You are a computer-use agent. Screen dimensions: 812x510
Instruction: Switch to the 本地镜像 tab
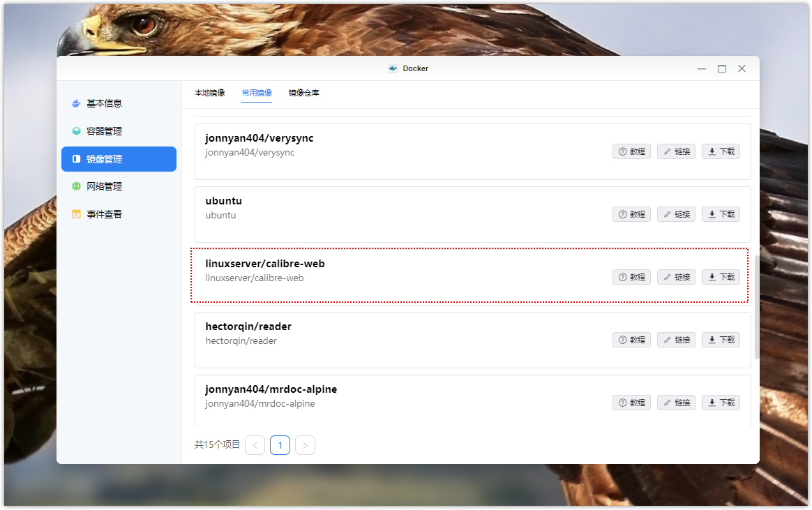tap(210, 93)
